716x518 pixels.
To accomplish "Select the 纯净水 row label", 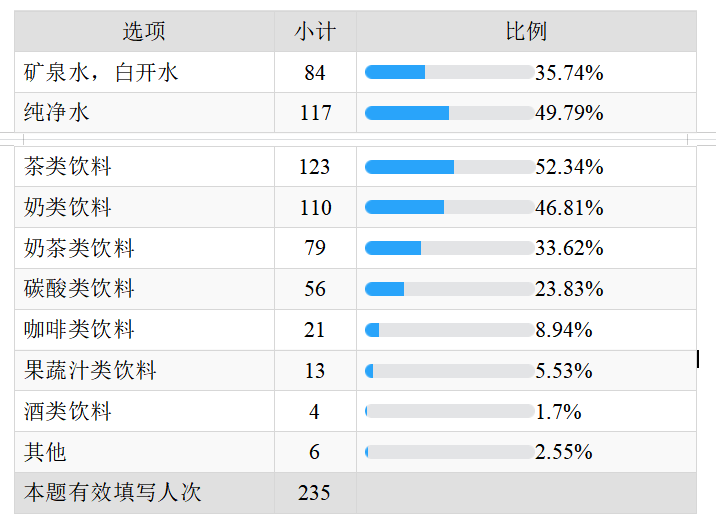I will coord(57,112).
